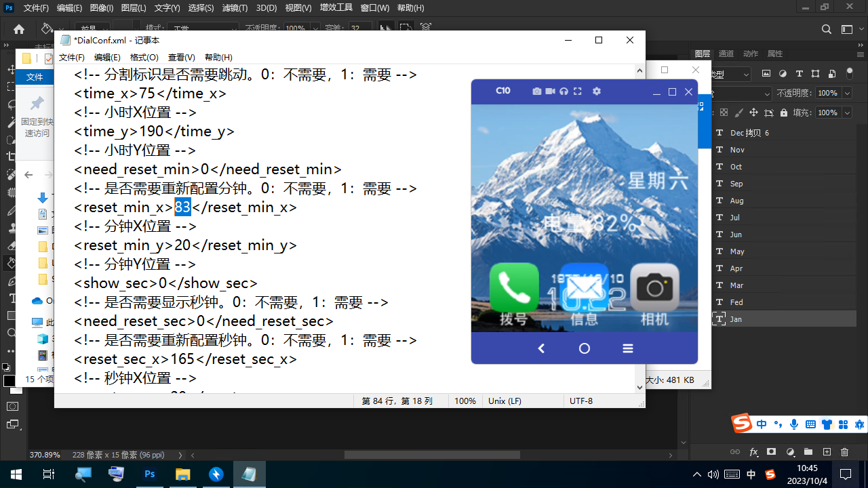
Task: Click the Photoshop foreground color swatch
Action: (9, 381)
